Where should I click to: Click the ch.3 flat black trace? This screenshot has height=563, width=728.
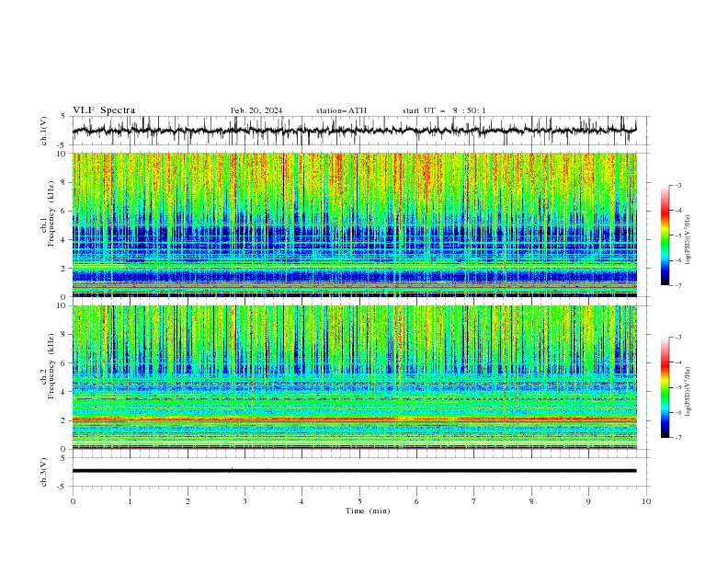tap(354, 471)
